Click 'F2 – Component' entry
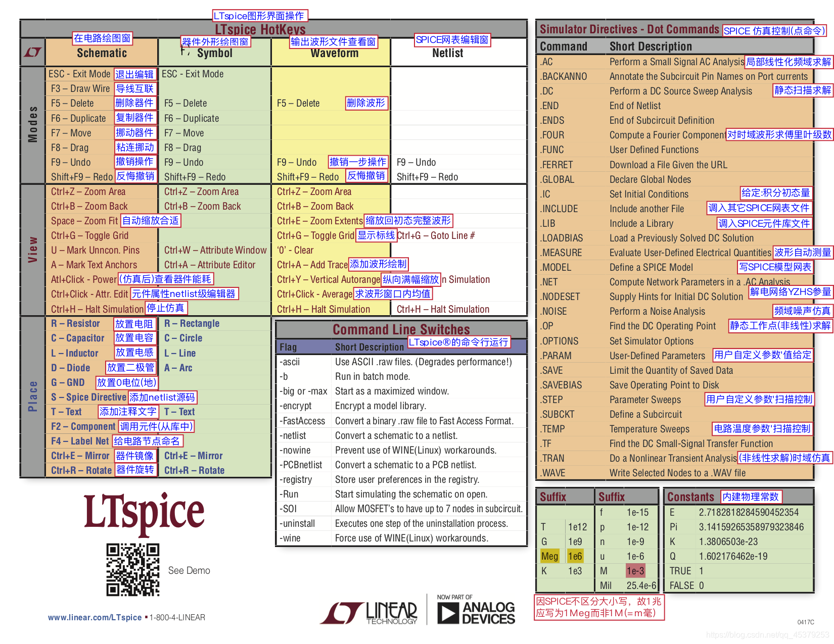The height and width of the screenshot is (644, 834). click(83, 427)
